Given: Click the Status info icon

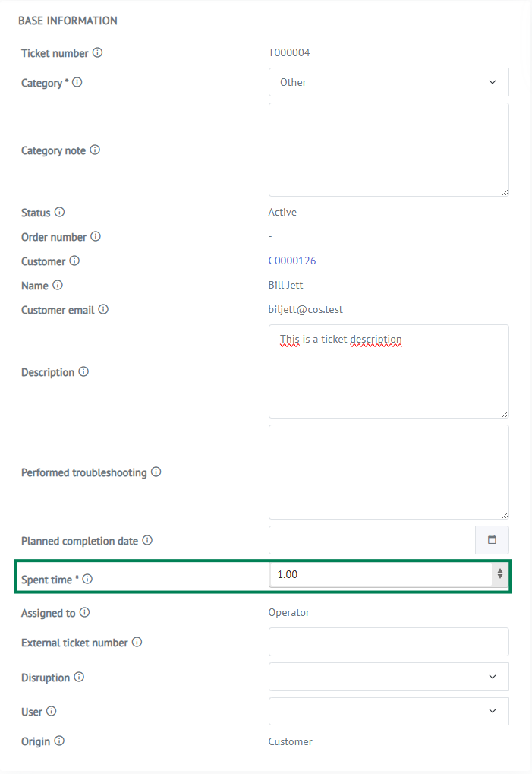Looking at the screenshot, I should [x=60, y=212].
